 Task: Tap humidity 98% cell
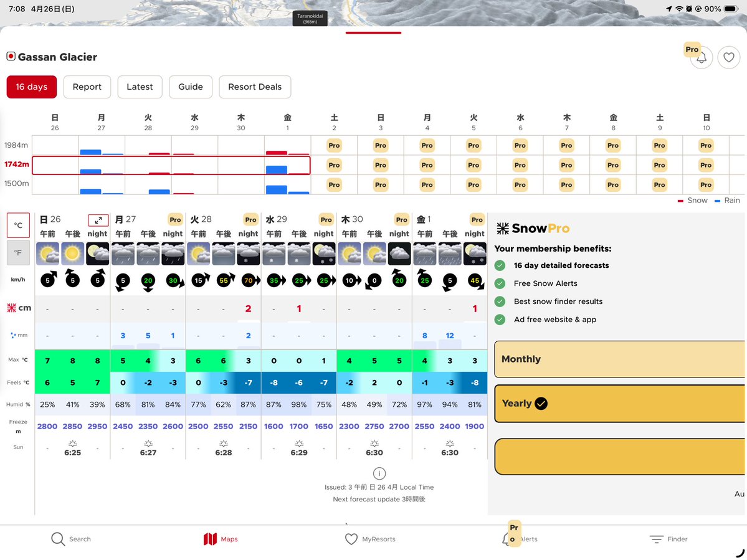pyautogui.click(x=298, y=404)
